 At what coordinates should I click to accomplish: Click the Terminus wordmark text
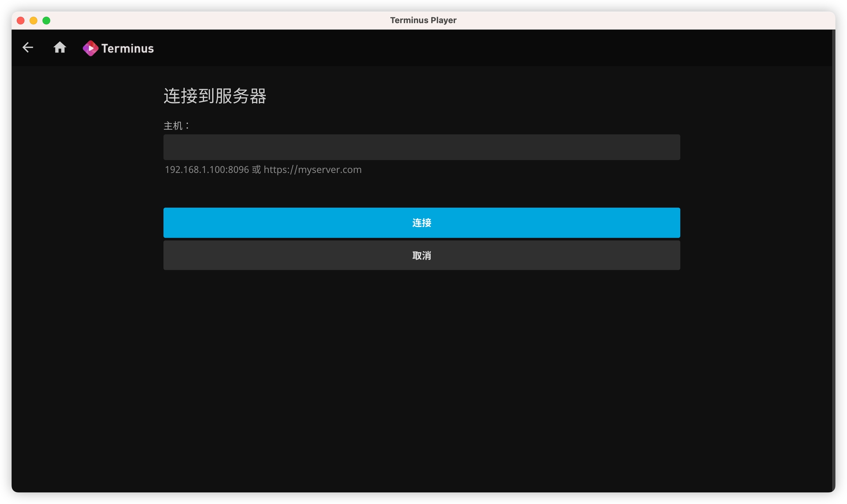127,48
